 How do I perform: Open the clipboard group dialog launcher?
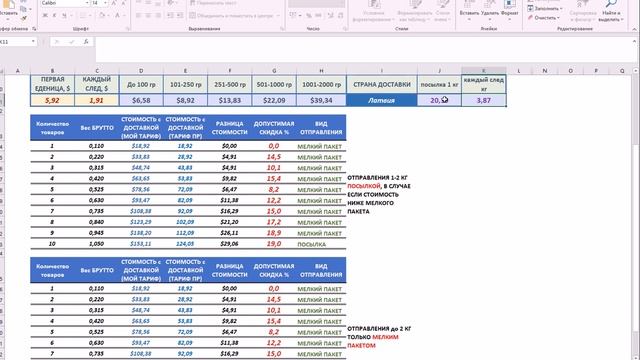34,29
